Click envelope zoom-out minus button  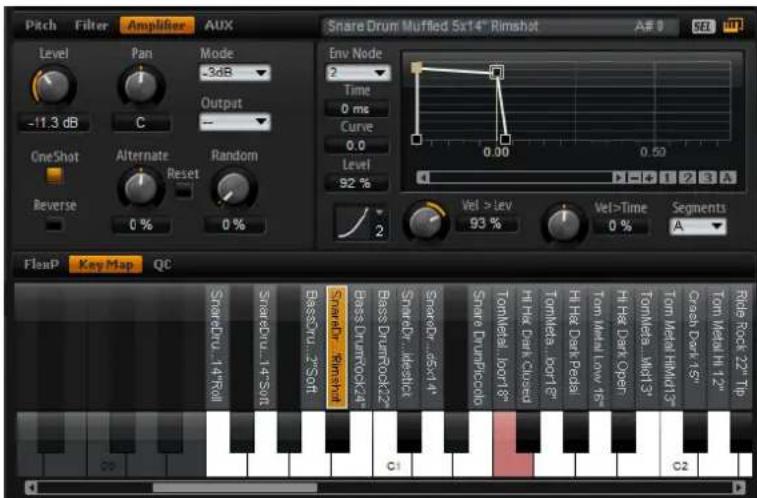pos(635,178)
